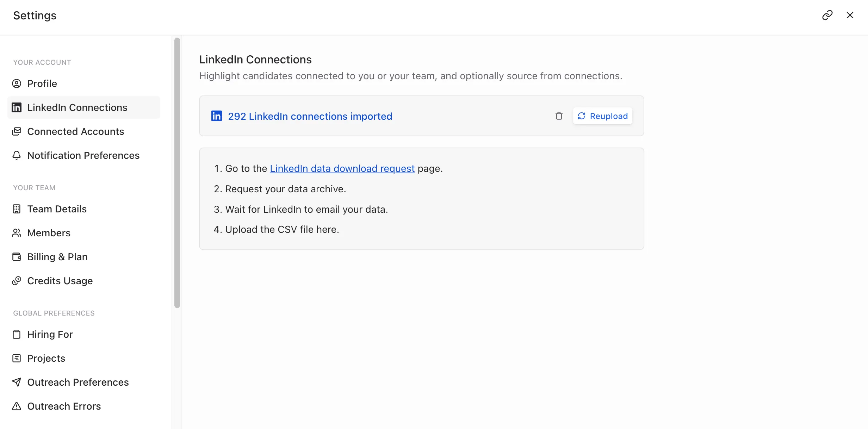Click the Reupload button
Image resolution: width=868 pixels, height=429 pixels.
(603, 116)
